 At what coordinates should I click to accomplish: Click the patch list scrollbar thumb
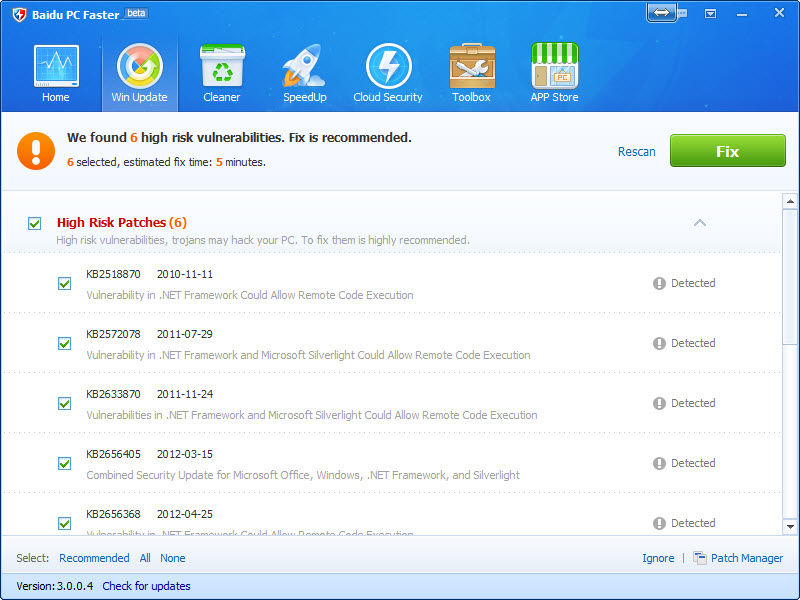(x=790, y=278)
